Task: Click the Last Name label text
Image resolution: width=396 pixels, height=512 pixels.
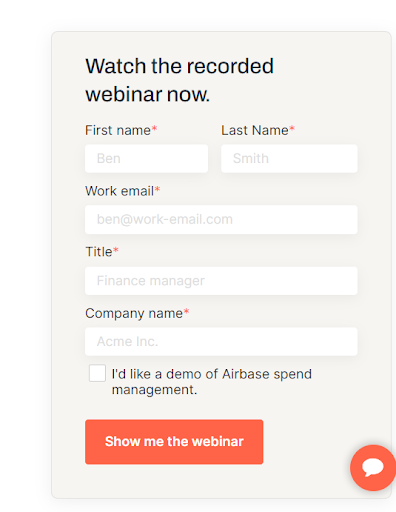Action: pos(255,130)
